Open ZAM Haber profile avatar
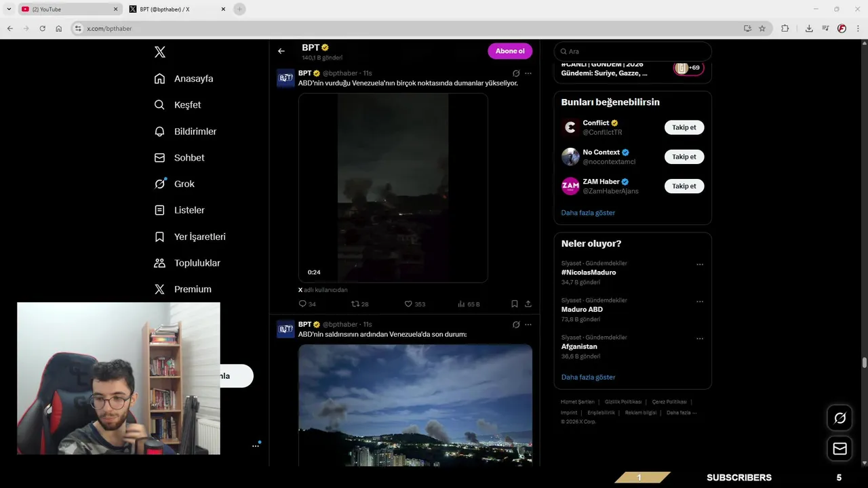The image size is (868, 488). click(x=570, y=186)
